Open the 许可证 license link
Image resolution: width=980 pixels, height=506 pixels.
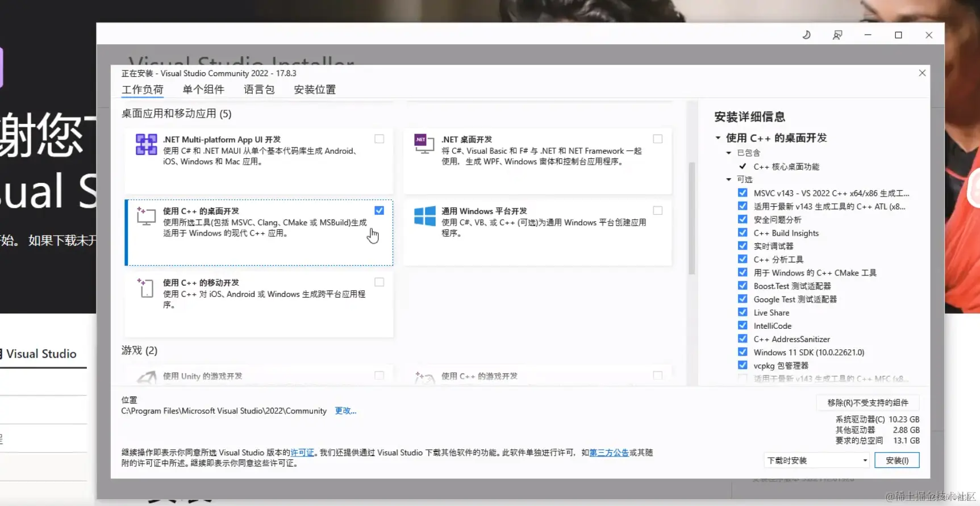pos(302,453)
